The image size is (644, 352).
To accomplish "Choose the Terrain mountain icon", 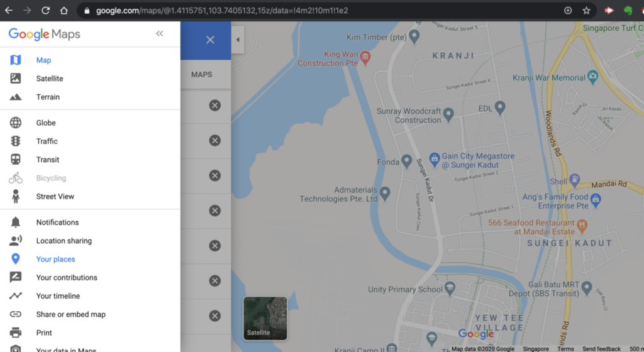I will coord(16,97).
